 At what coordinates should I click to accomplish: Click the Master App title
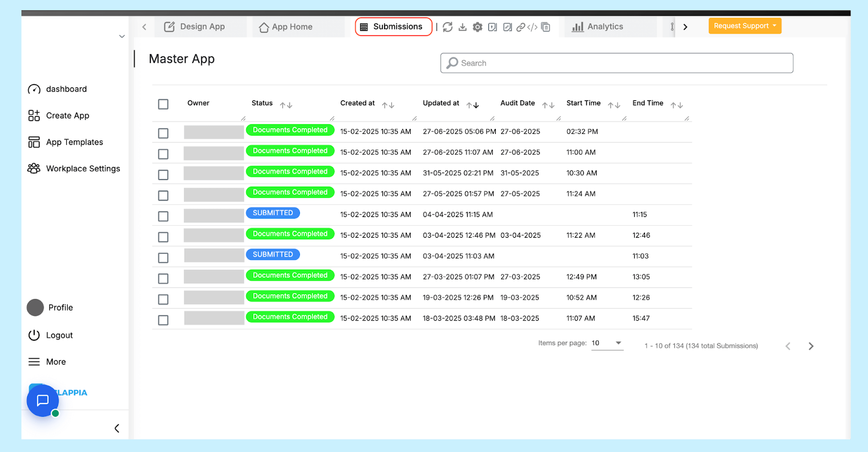pyautogui.click(x=182, y=59)
